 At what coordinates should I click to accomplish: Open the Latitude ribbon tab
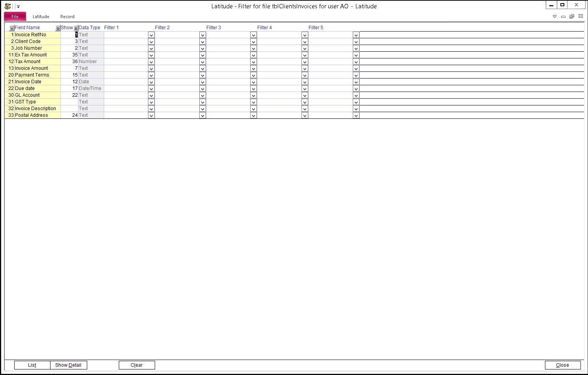41,17
